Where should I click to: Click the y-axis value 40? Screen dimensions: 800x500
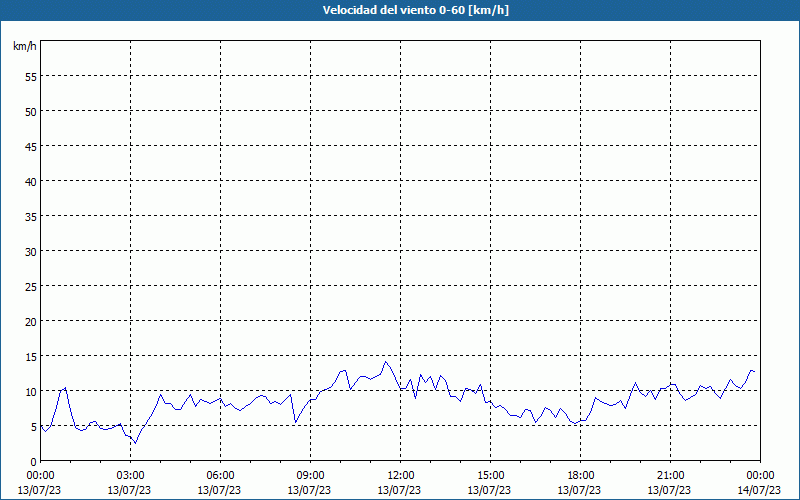click(x=31, y=182)
